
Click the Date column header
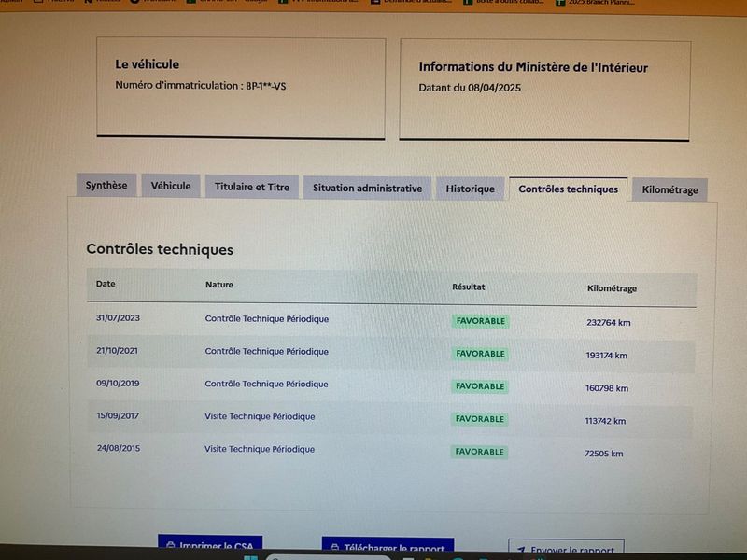click(106, 284)
